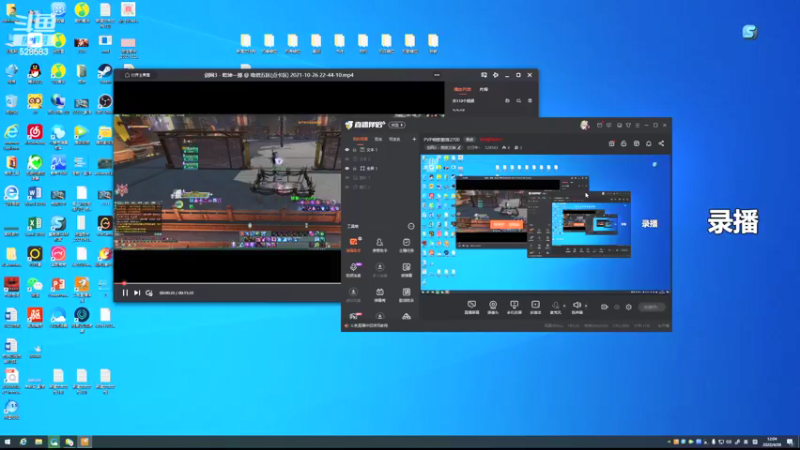Open WeChat from taskbar
The image size is (800, 450).
pyautogui.click(x=69, y=442)
